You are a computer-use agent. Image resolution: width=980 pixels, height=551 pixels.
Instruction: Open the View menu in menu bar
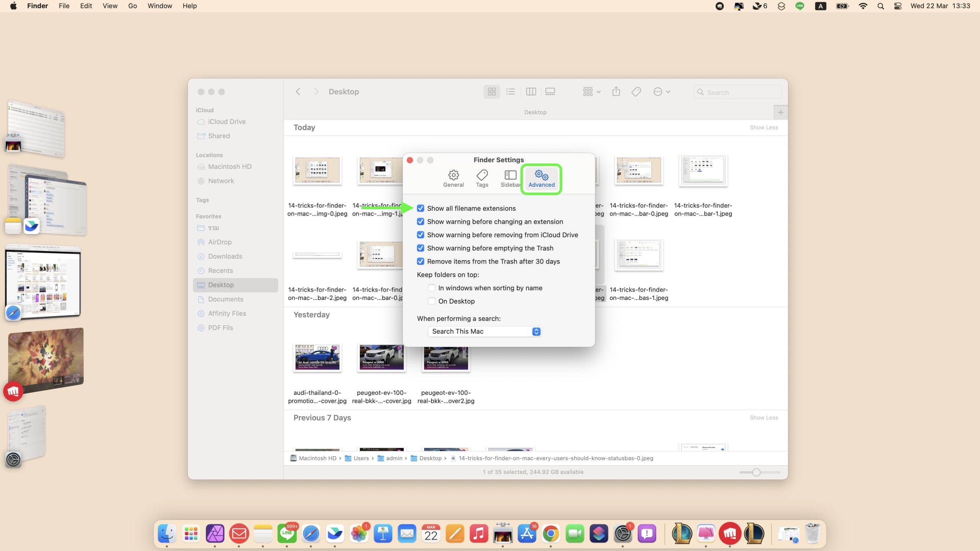click(110, 6)
